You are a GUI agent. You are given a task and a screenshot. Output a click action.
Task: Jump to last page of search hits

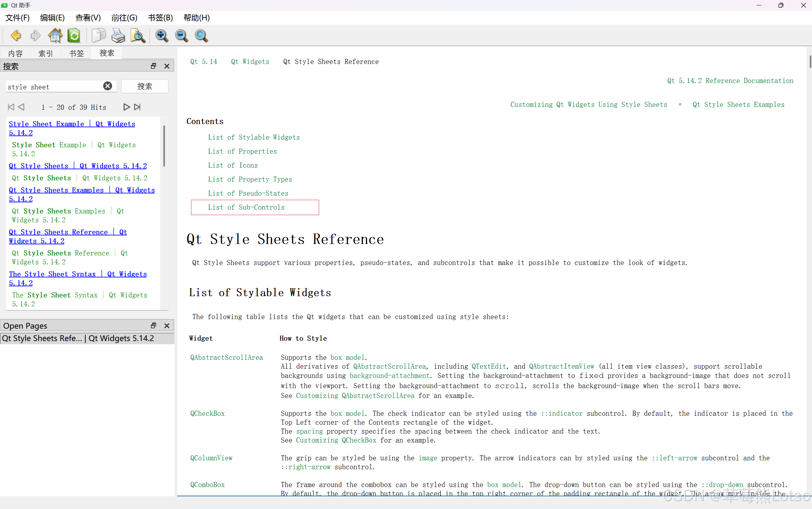(x=138, y=107)
